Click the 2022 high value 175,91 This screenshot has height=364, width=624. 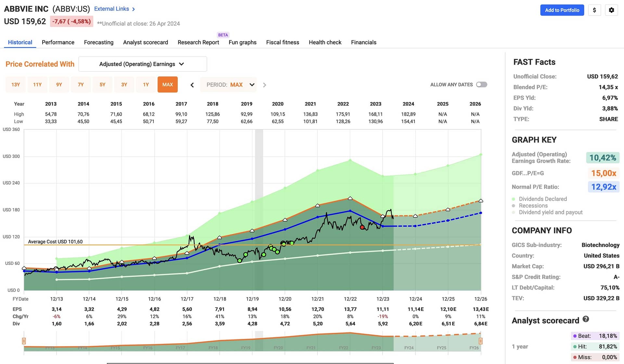click(343, 114)
